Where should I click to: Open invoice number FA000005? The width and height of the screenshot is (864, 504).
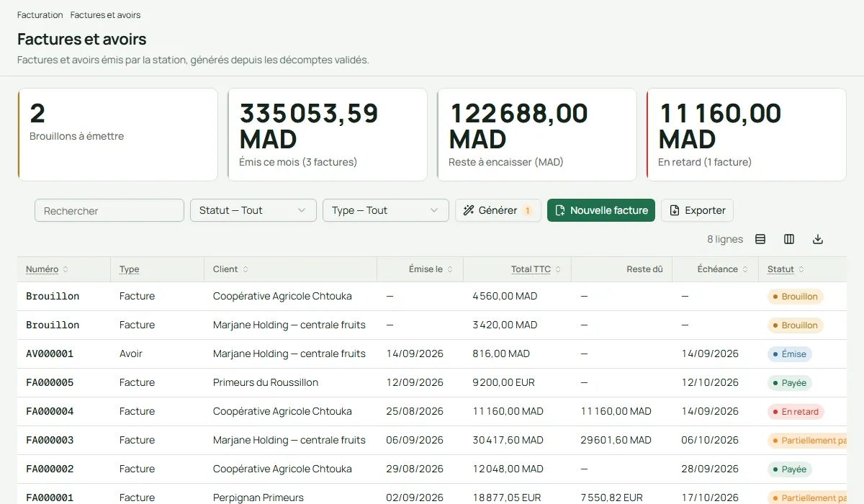[x=50, y=382]
